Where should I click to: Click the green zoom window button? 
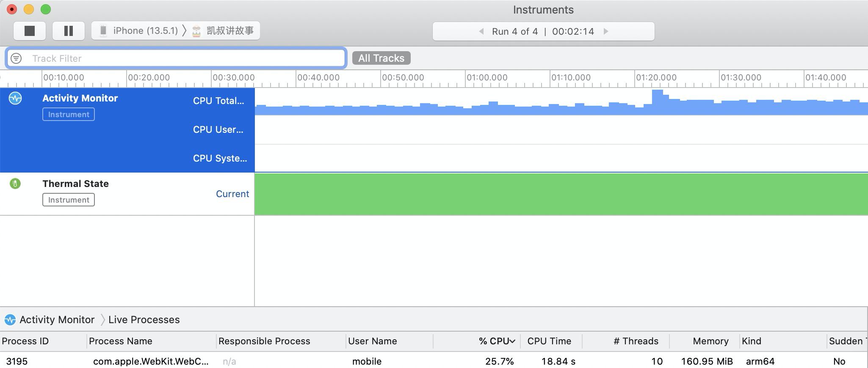pos(46,9)
